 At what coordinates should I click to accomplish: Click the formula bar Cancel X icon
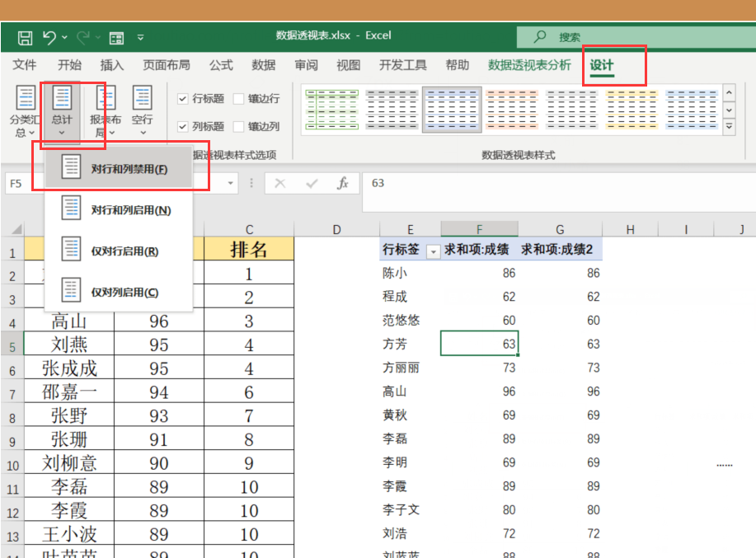280,183
